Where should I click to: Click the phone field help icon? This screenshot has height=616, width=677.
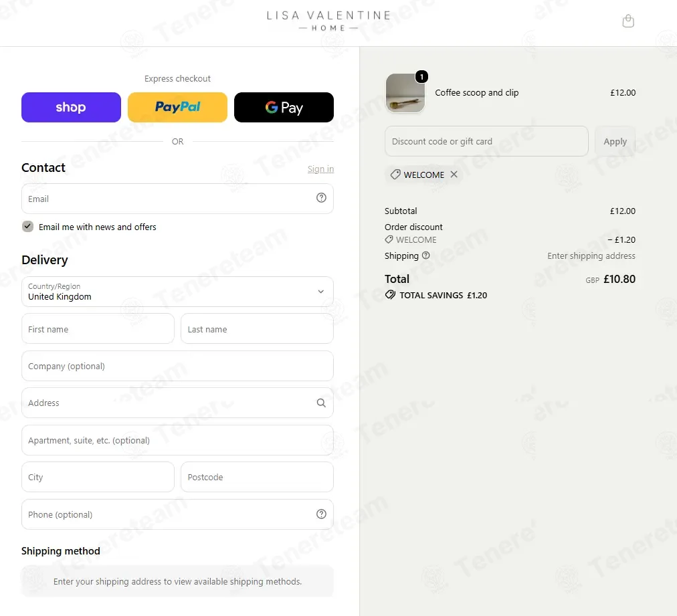(321, 514)
